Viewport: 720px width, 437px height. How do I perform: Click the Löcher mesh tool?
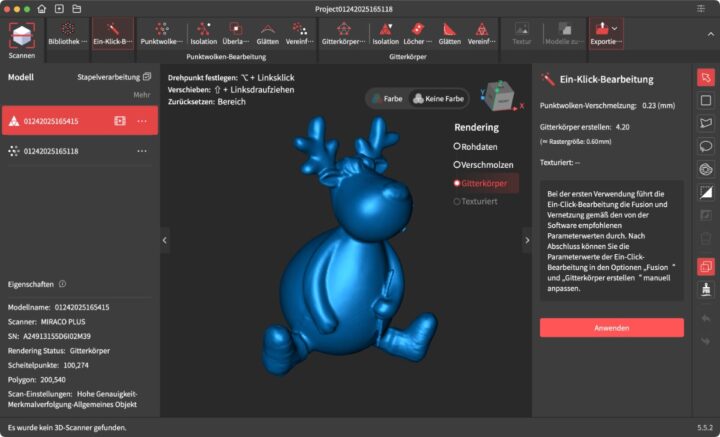click(x=418, y=34)
